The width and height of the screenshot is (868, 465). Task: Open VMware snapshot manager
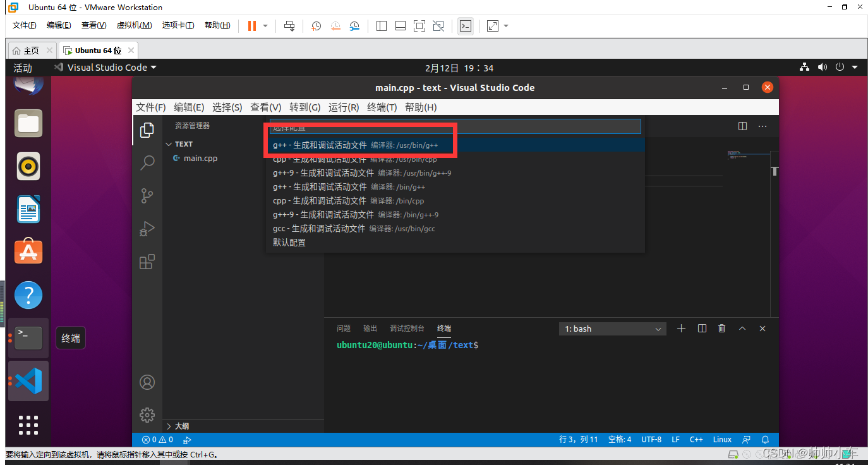click(x=354, y=26)
